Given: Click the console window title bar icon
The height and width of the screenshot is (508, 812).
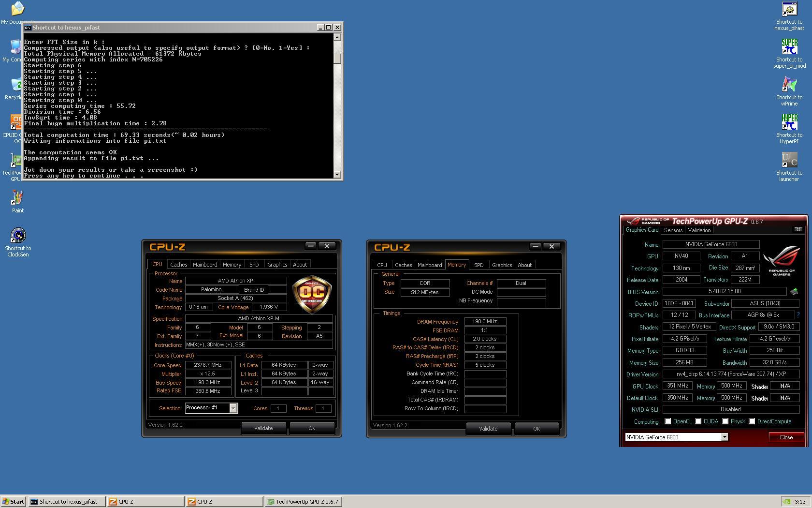Looking at the screenshot, I should pyautogui.click(x=28, y=28).
